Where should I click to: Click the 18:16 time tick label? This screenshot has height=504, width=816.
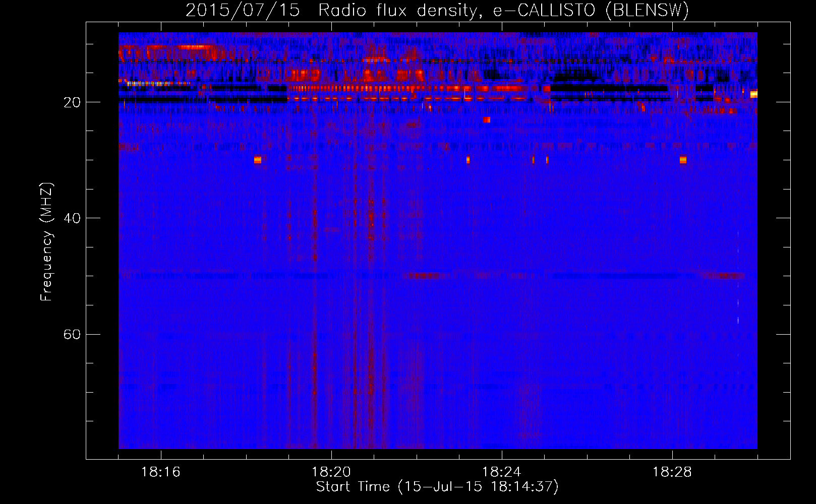point(161,472)
